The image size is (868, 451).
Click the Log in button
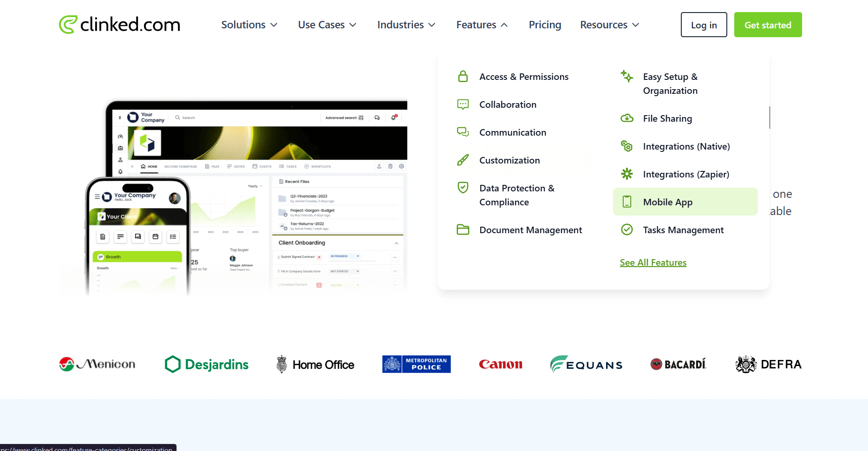coord(704,25)
